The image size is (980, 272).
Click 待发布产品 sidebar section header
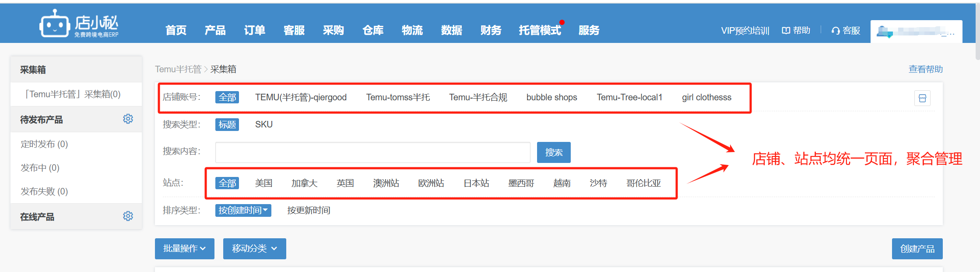click(42, 120)
